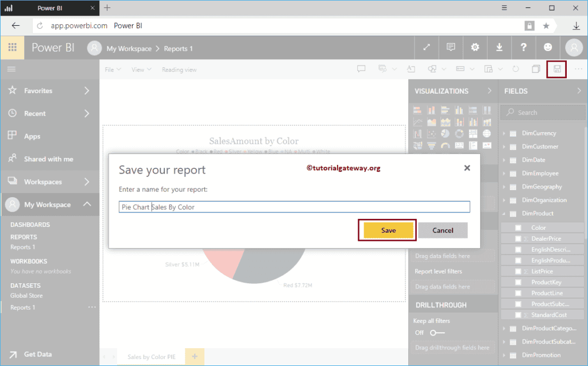Click the Cancel button in dialog
588x366 pixels.
click(443, 230)
